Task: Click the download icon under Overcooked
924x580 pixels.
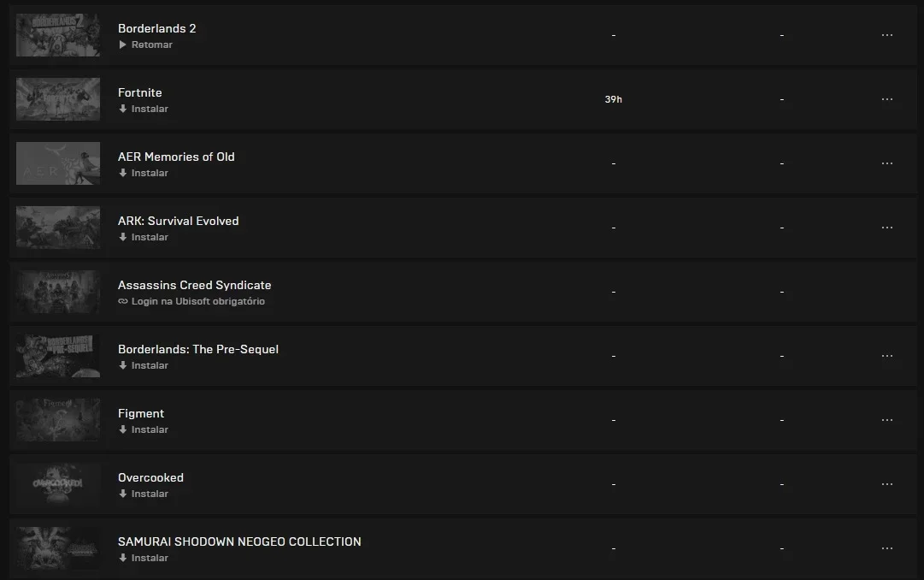Action: pos(122,494)
